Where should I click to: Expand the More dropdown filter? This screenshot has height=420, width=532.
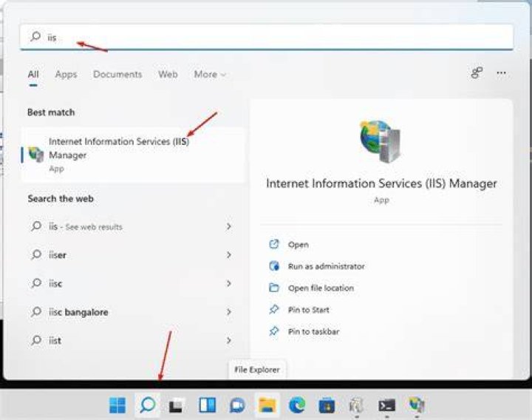click(x=210, y=75)
